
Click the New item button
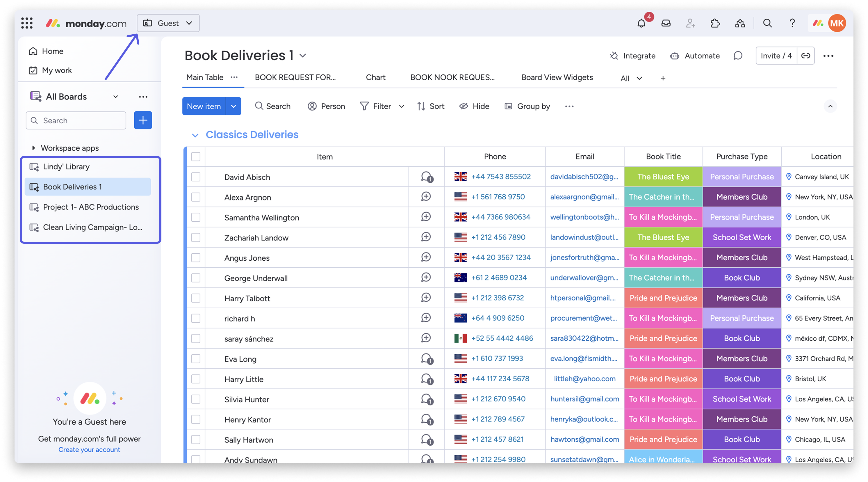pyautogui.click(x=204, y=106)
